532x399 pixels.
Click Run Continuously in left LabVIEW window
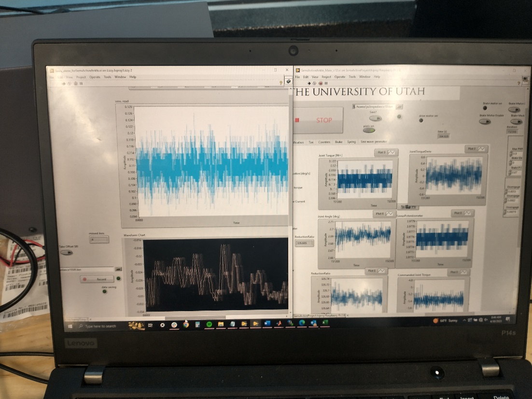click(x=69, y=84)
